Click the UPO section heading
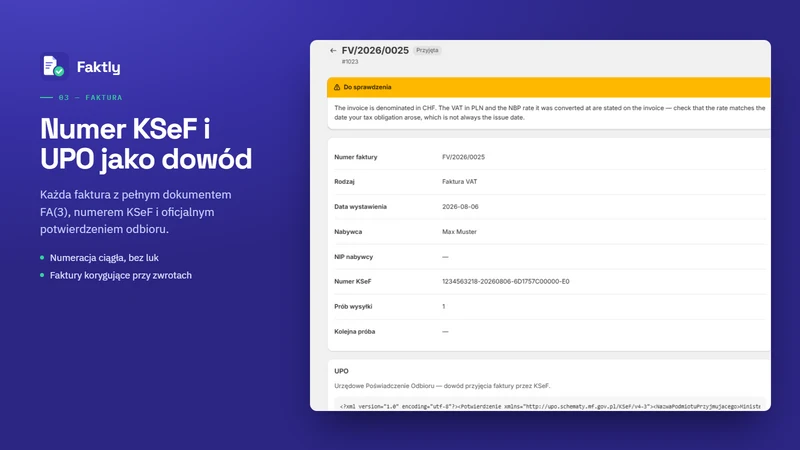The width and height of the screenshot is (800, 450). click(341, 371)
